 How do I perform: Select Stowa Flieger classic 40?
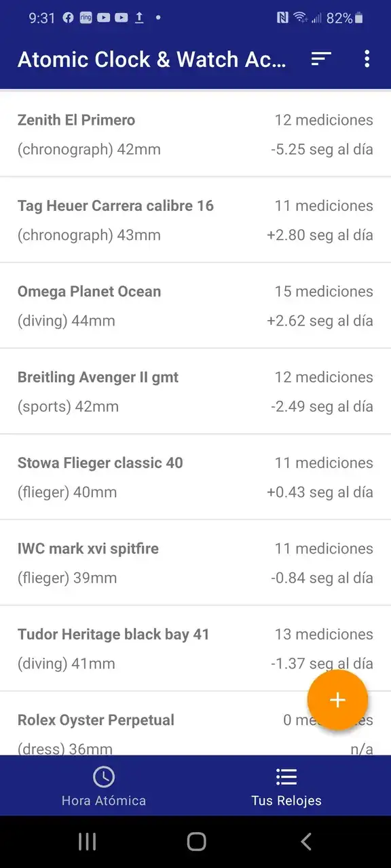point(195,477)
